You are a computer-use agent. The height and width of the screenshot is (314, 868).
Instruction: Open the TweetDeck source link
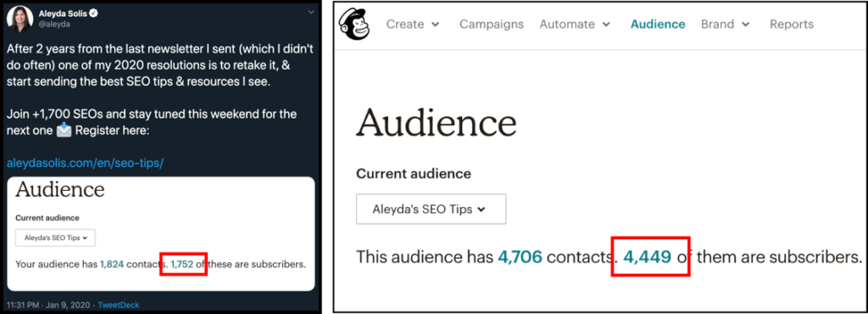pos(119,305)
